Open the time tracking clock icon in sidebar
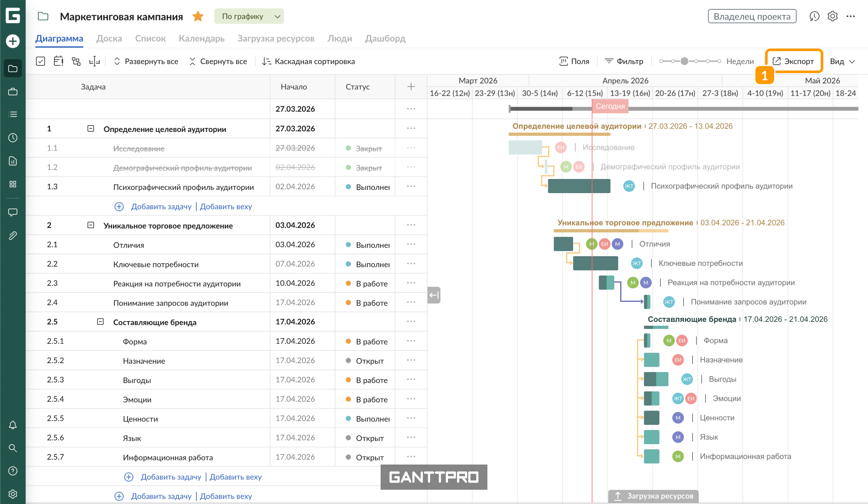This screenshot has height=504, width=868. point(13,138)
